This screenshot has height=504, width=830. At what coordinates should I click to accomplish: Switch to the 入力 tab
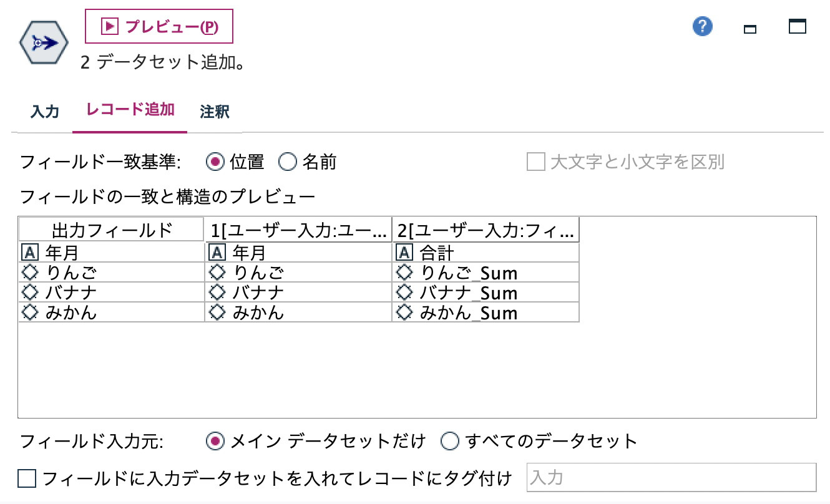click(44, 111)
